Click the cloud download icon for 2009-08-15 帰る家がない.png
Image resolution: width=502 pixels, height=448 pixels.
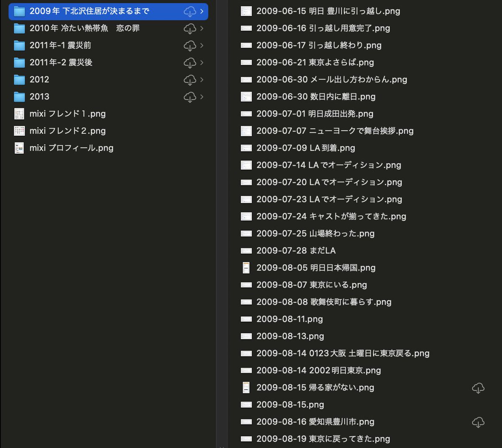[478, 388]
